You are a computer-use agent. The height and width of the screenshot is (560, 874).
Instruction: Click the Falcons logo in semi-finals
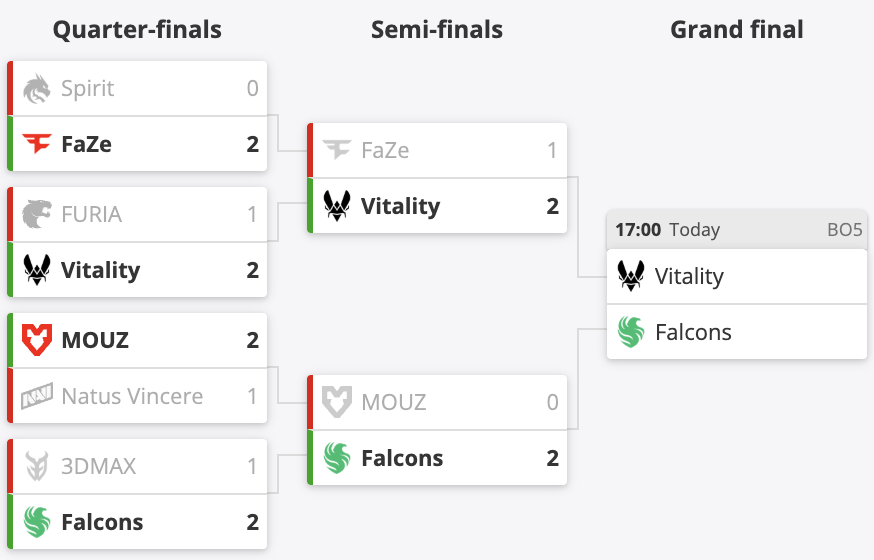337,459
